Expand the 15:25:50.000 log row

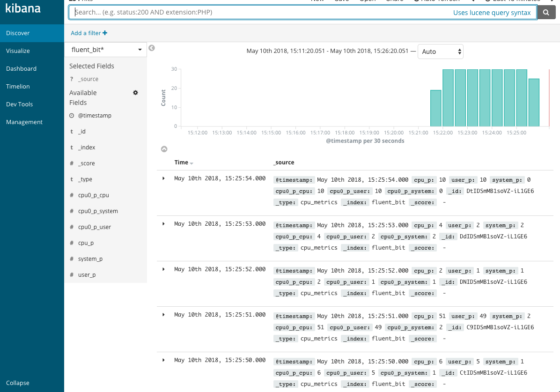click(x=163, y=360)
